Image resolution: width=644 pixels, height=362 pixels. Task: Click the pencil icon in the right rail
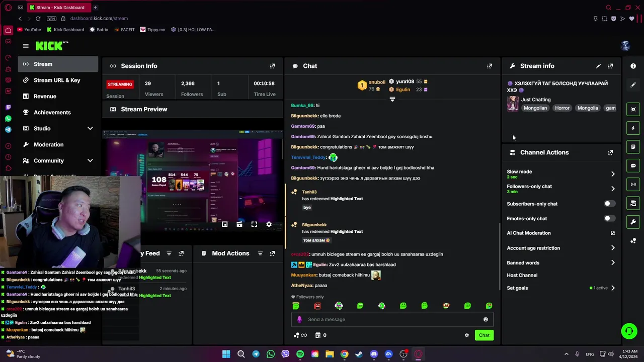tap(633, 85)
